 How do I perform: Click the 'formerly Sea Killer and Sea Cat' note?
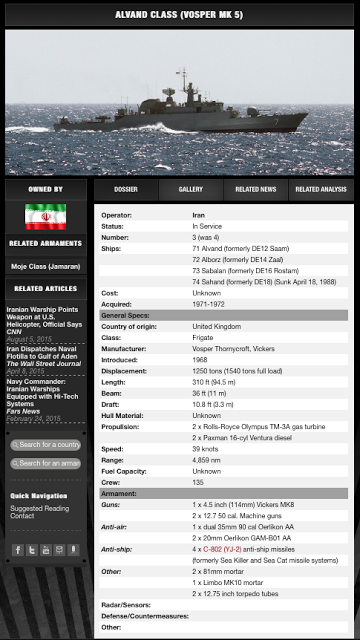(265, 560)
